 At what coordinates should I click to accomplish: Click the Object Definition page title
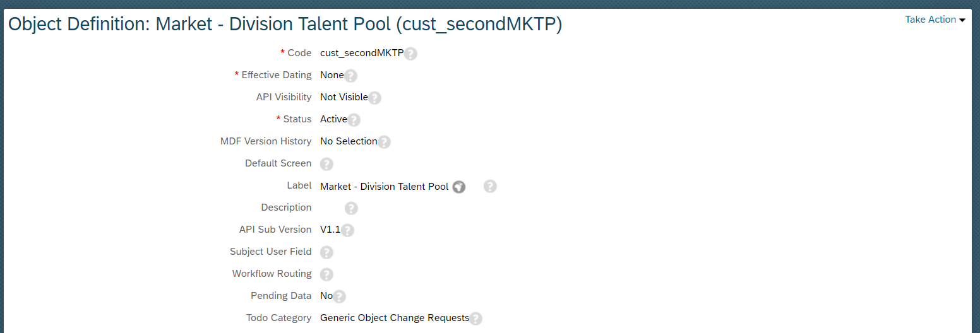285,24
